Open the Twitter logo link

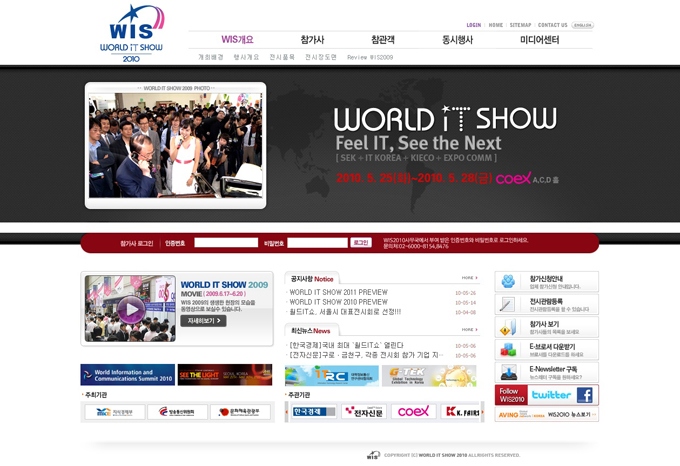pos(551,395)
